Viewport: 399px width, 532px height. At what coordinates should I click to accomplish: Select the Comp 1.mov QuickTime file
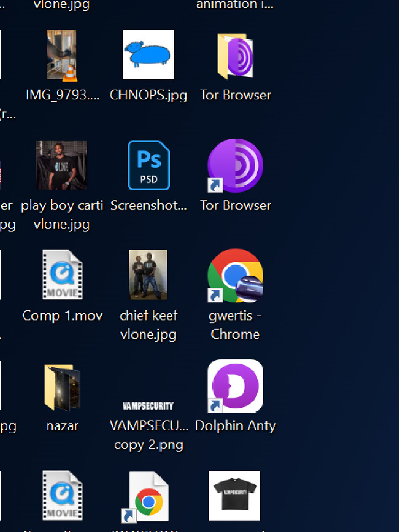coord(62,275)
